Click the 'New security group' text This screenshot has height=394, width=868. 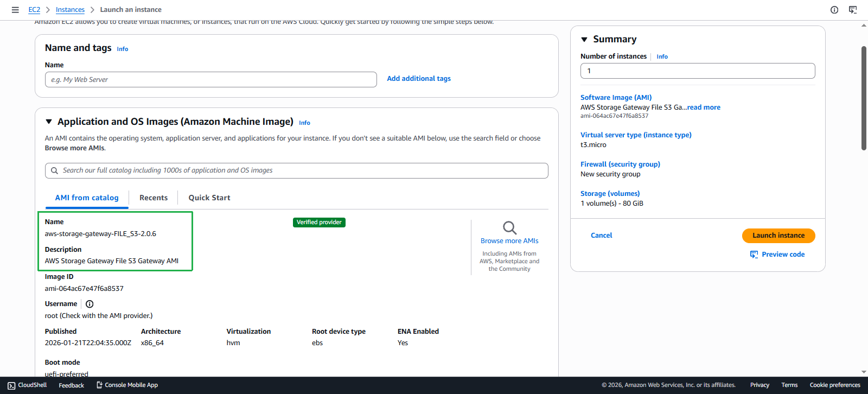(x=610, y=174)
